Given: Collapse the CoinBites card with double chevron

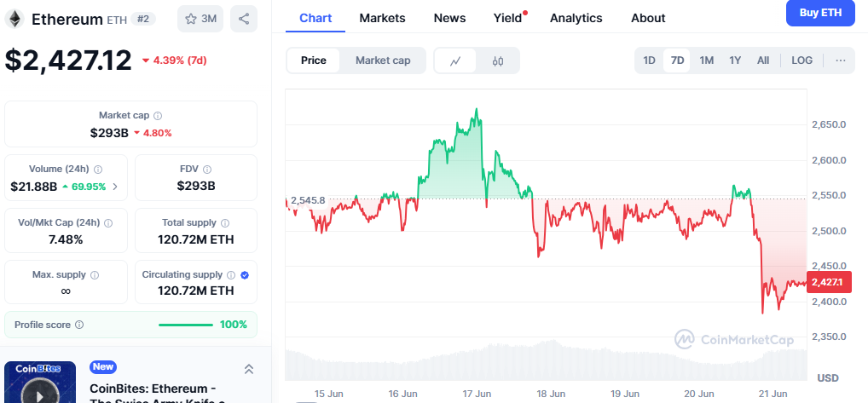Looking at the screenshot, I should (x=249, y=369).
